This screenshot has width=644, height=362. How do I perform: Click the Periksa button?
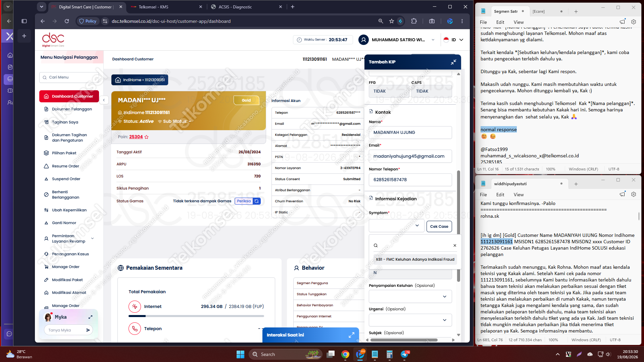244,201
